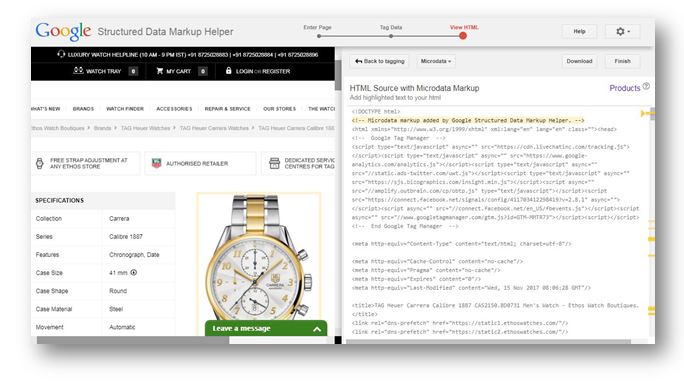684x384 pixels.
Task: Open the Help button
Action: coord(579,31)
